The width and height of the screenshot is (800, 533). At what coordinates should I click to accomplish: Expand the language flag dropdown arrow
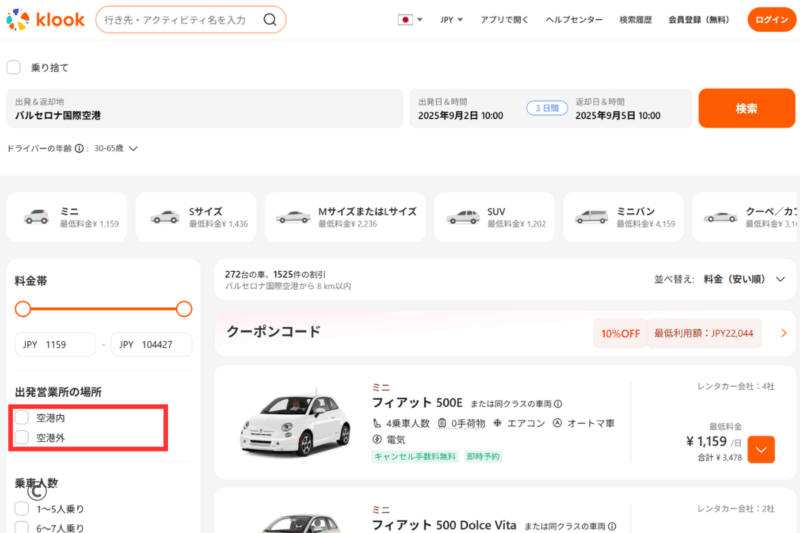(x=420, y=20)
